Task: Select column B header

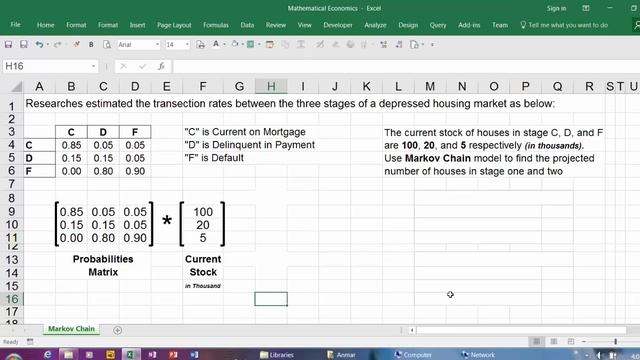Action: click(x=71, y=87)
